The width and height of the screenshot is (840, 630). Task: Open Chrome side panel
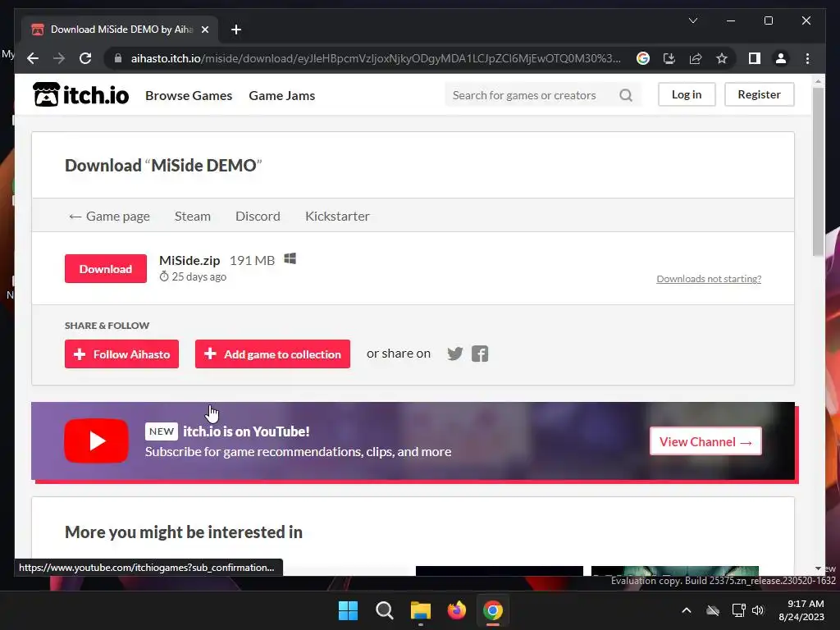[x=755, y=58]
